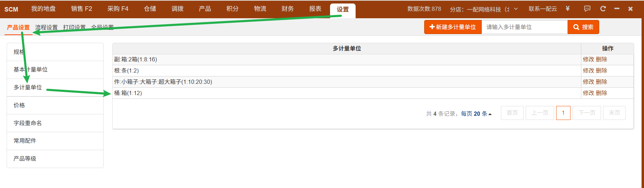The height and width of the screenshot is (188, 644).
Task: Expand the branch store 分店 dropdown
Action: pyautogui.click(x=516, y=9)
